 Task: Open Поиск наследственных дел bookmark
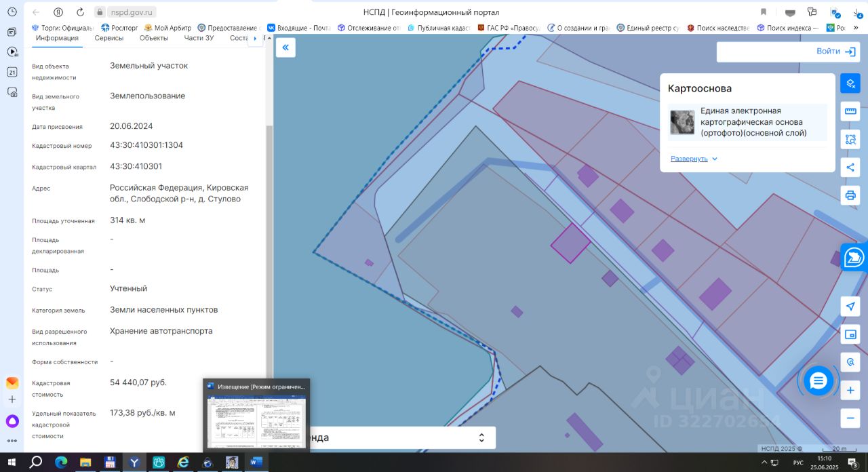[717, 28]
